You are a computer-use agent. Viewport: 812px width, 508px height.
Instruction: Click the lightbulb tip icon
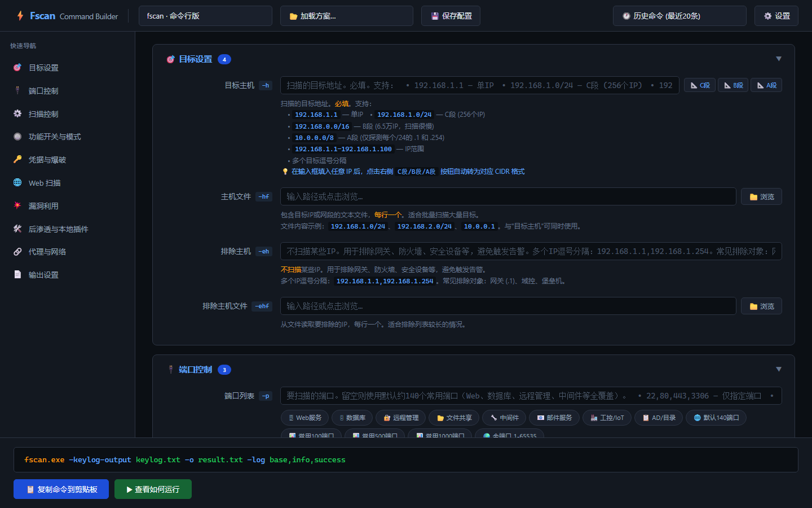coord(285,172)
